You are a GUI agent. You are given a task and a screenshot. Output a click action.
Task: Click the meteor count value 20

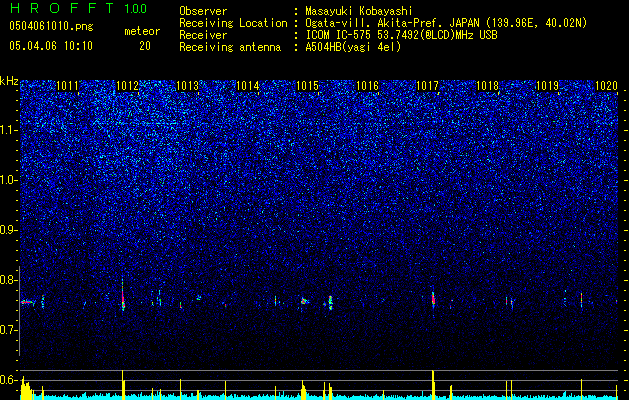[145, 46]
